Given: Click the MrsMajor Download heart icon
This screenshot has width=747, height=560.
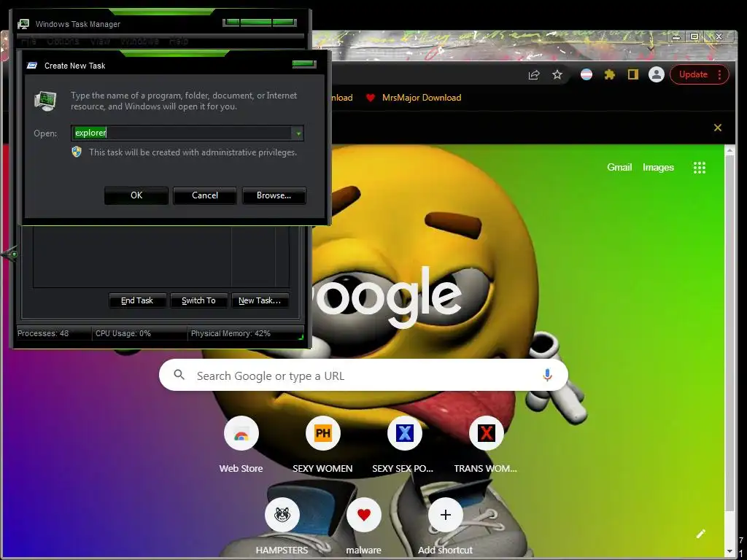Looking at the screenshot, I should (x=370, y=98).
